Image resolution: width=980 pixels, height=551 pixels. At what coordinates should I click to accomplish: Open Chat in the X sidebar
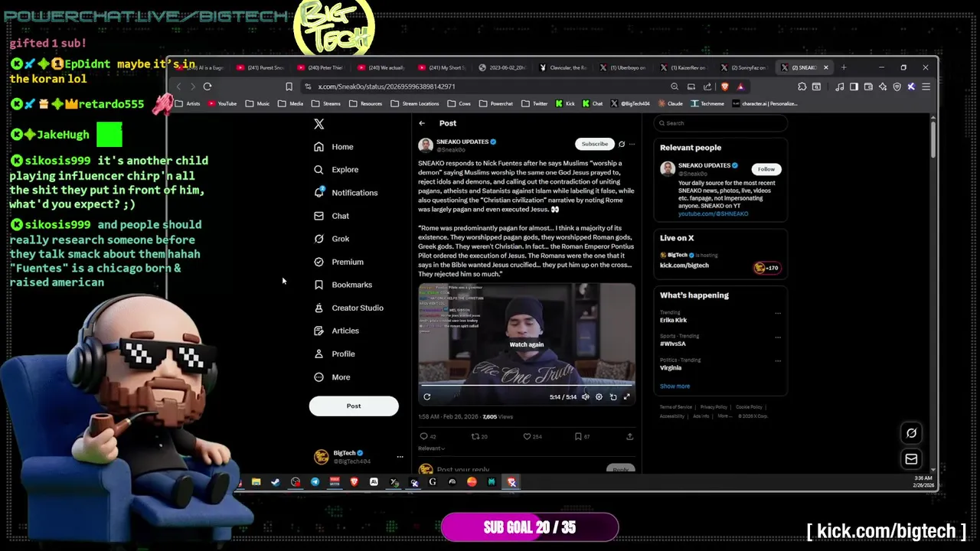(x=332, y=216)
